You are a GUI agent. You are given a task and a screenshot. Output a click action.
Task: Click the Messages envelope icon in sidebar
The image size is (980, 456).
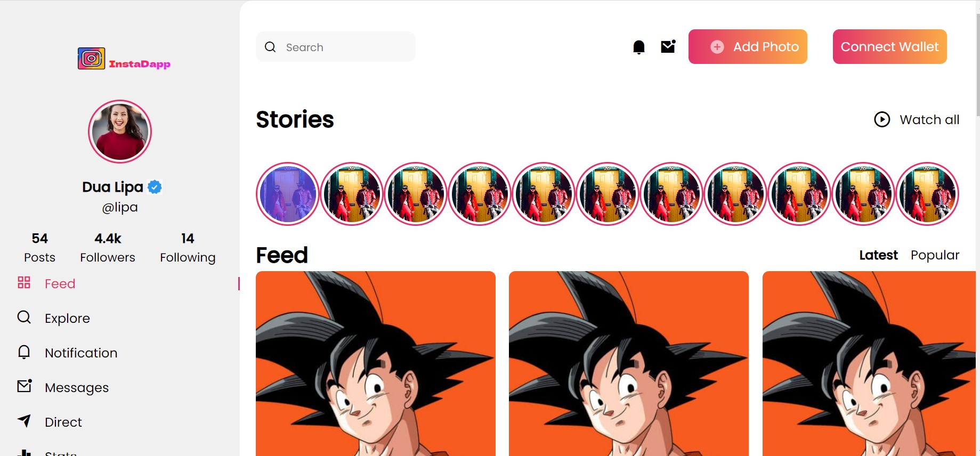coord(25,386)
